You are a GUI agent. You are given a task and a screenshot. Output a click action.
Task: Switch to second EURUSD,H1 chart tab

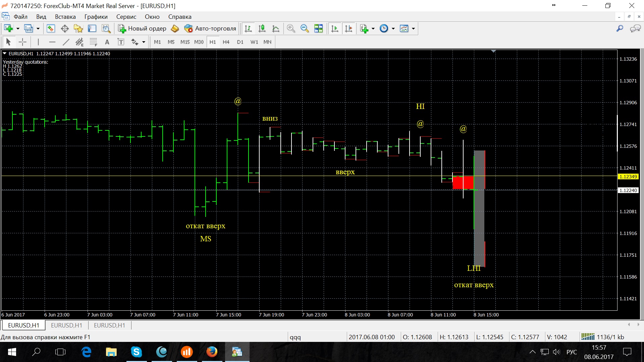(66, 325)
